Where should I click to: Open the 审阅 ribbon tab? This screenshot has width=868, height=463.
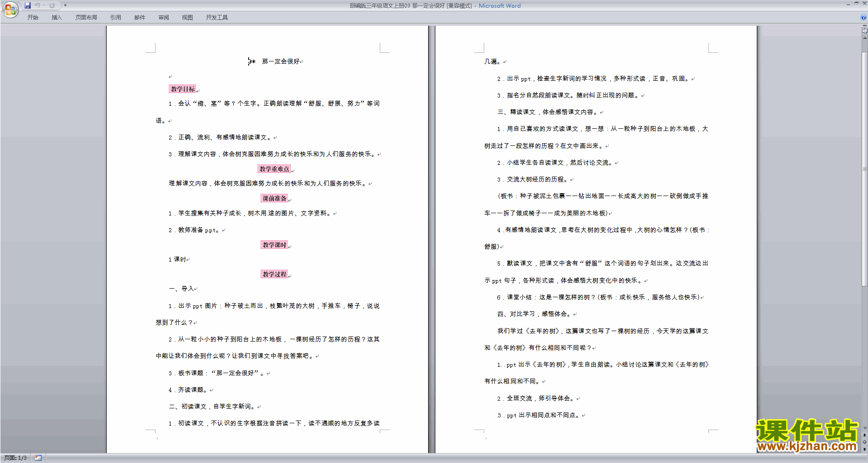164,18
